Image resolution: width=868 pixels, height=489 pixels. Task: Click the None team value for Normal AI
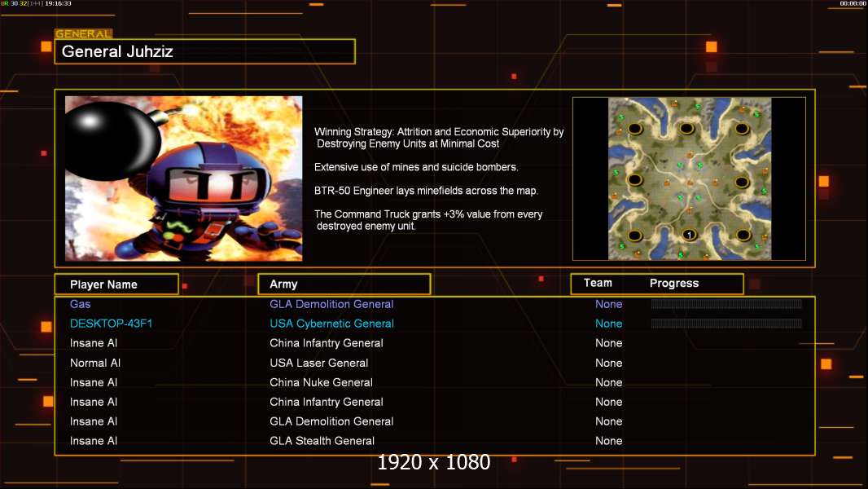click(x=609, y=363)
